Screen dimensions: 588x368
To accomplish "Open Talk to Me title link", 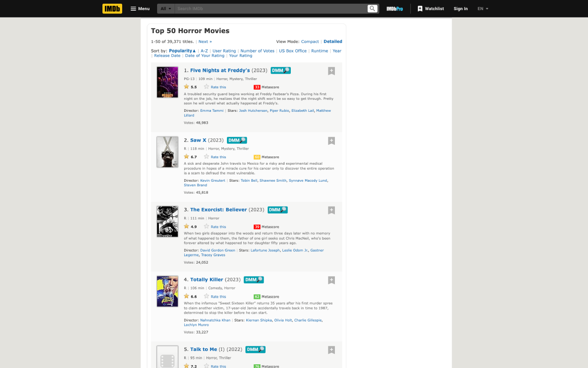I will pos(204,350).
